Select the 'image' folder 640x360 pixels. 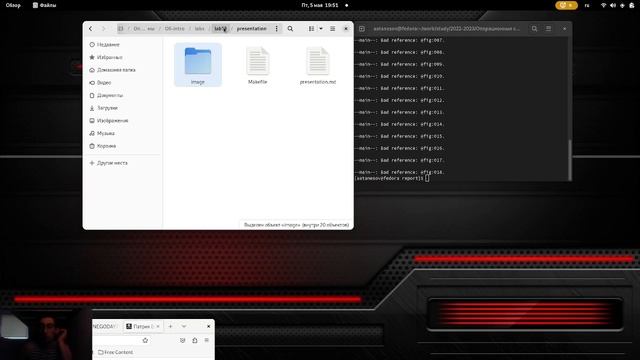click(x=198, y=65)
